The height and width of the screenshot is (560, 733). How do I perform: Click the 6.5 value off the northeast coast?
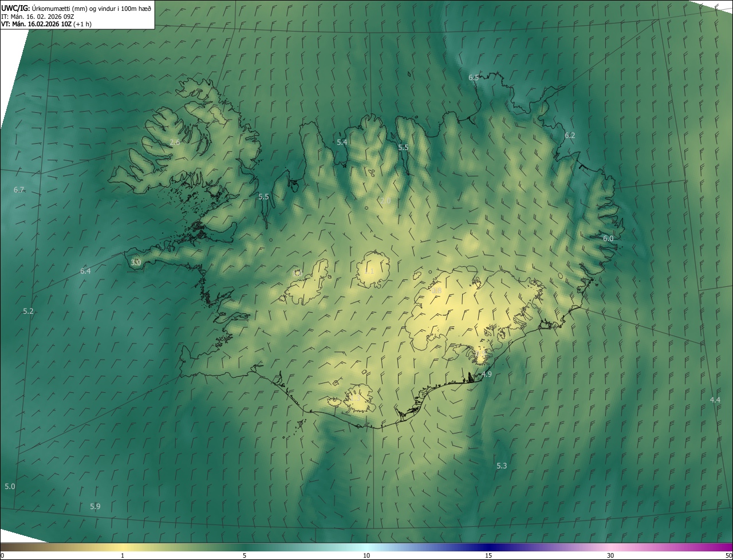click(x=474, y=77)
